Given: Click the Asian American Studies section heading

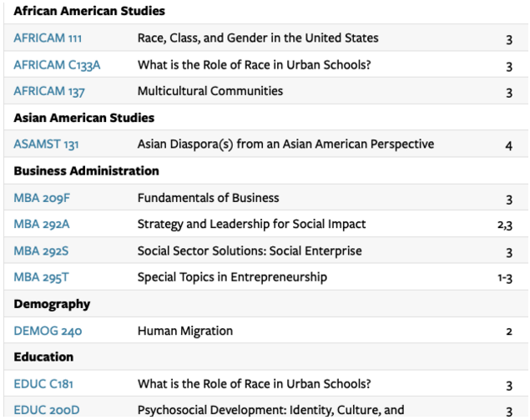Looking at the screenshot, I should [x=84, y=118].
